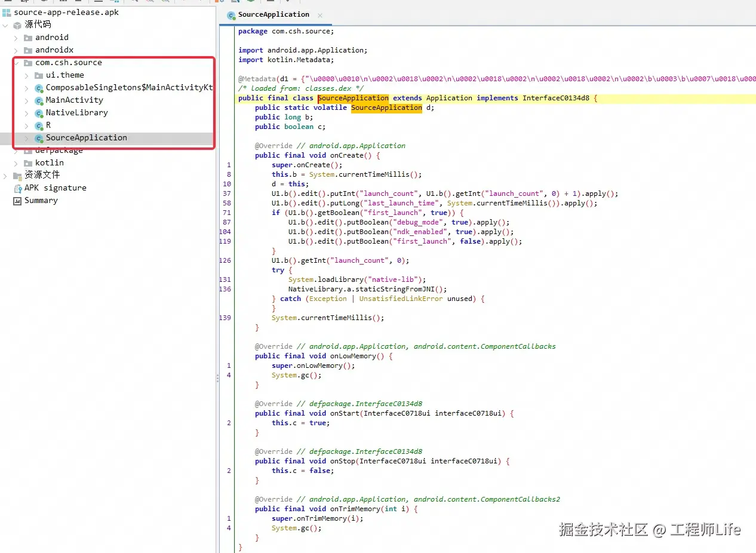Click 'import android.app.Application;' line

[303, 50]
